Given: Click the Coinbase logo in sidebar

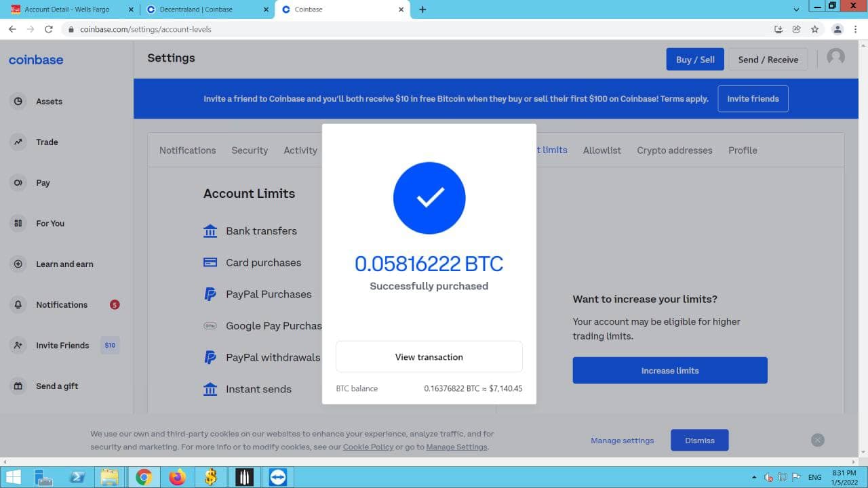Looking at the screenshot, I should point(36,60).
